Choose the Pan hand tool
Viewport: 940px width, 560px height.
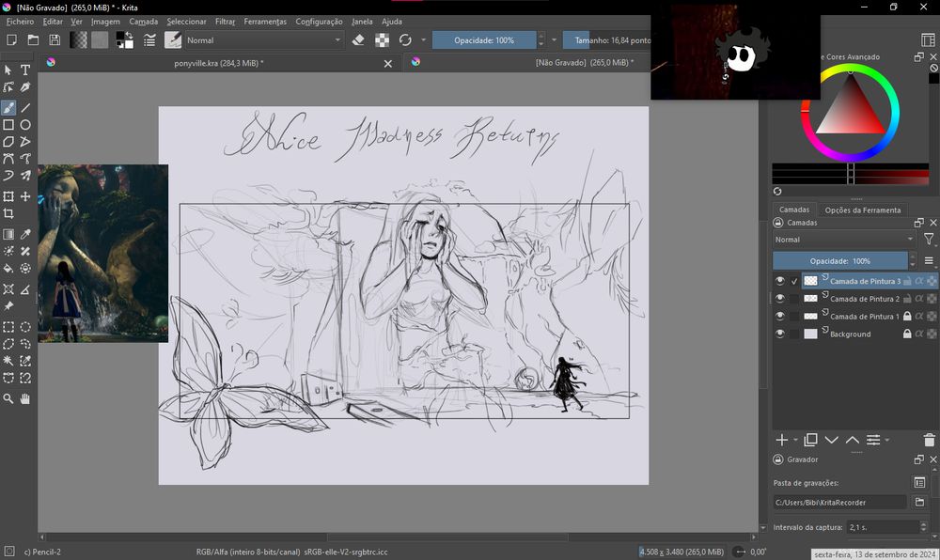click(25, 399)
